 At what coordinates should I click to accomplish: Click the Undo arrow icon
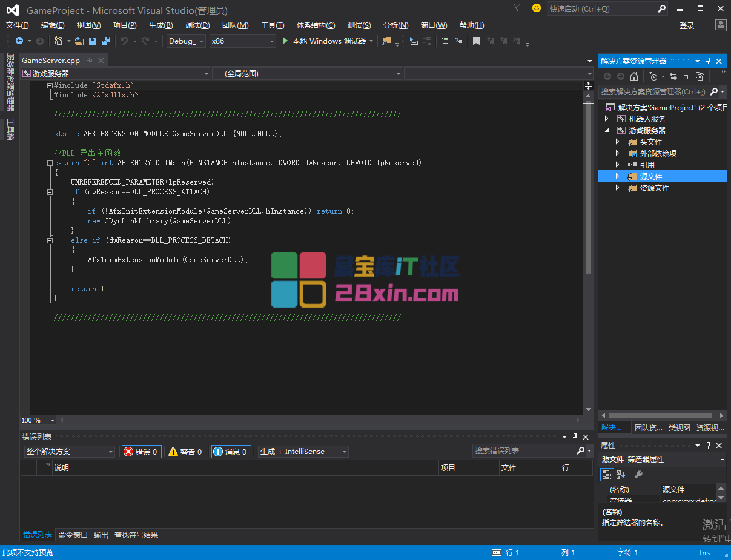(124, 41)
